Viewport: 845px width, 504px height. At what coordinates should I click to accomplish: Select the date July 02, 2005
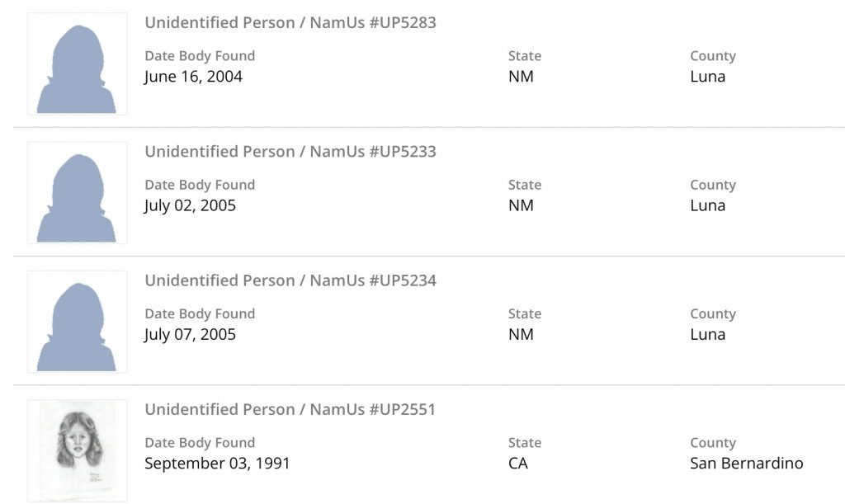(x=190, y=205)
